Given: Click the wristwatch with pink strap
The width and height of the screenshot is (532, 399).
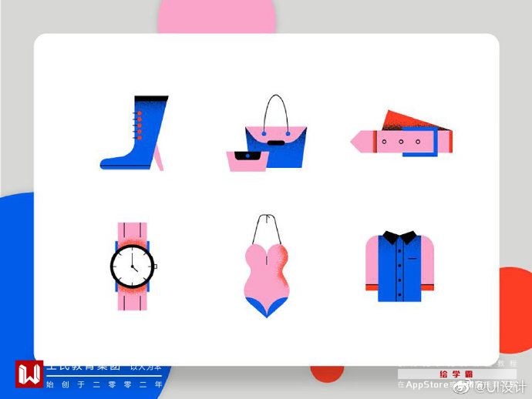Looking at the screenshot, I should 133,266.
